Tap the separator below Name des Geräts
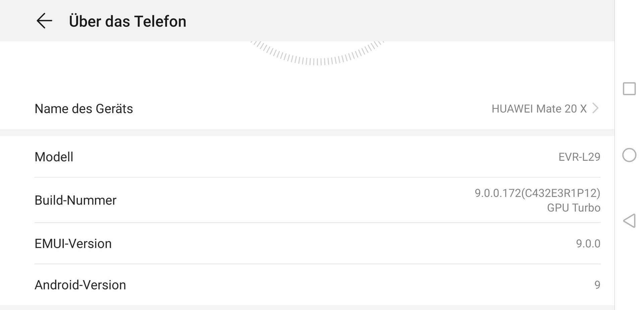 [x=307, y=132]
